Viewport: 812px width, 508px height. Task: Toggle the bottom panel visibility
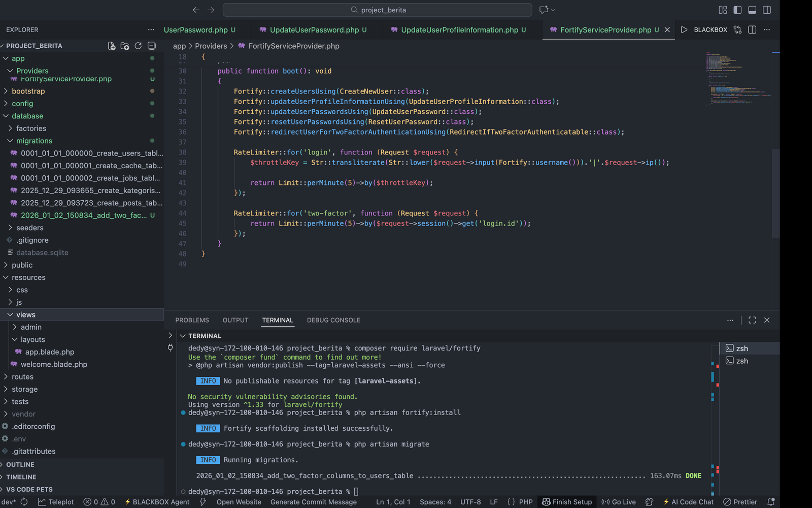click(x=752, y=10)
